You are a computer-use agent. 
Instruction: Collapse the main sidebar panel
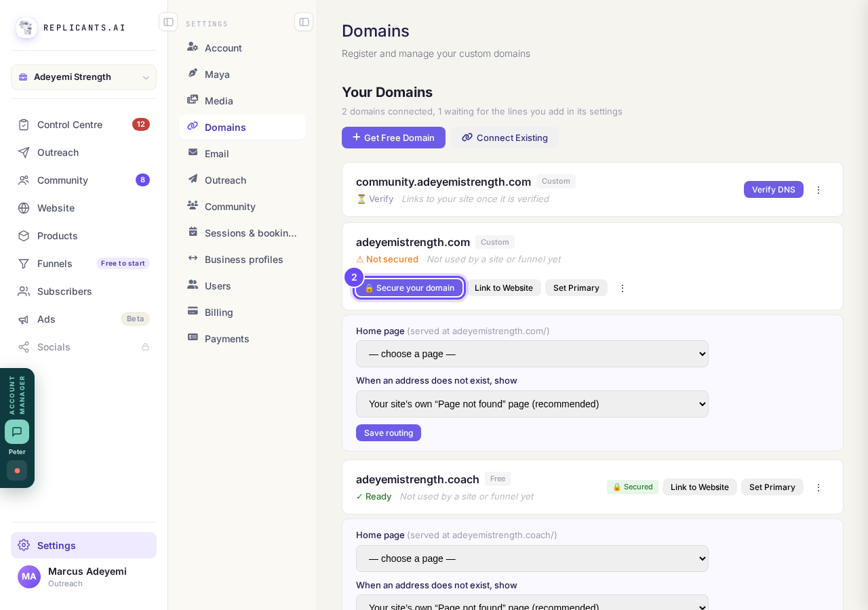click(x=168, y=22)
